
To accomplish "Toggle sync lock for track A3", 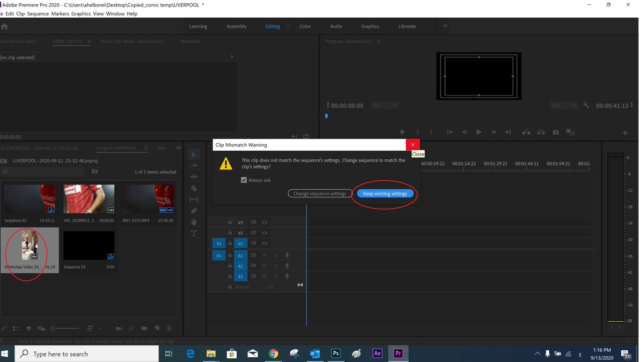I will pos(253,277).
